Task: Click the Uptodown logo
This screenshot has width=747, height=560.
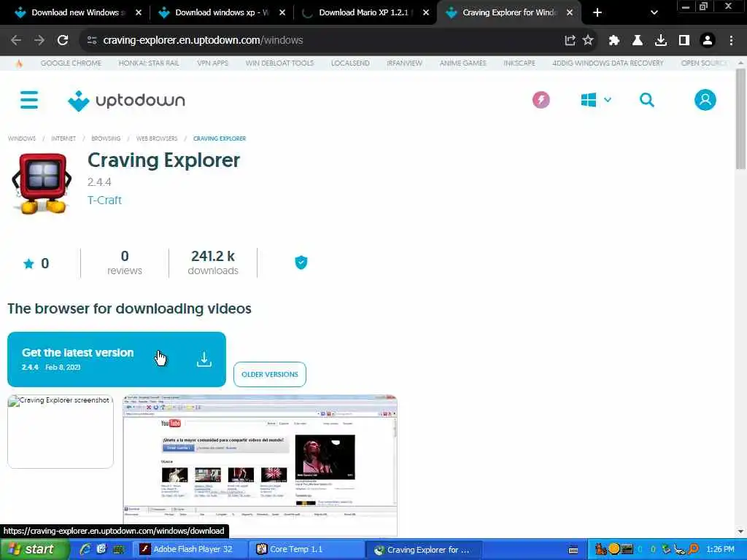Action: coord(126,101)
